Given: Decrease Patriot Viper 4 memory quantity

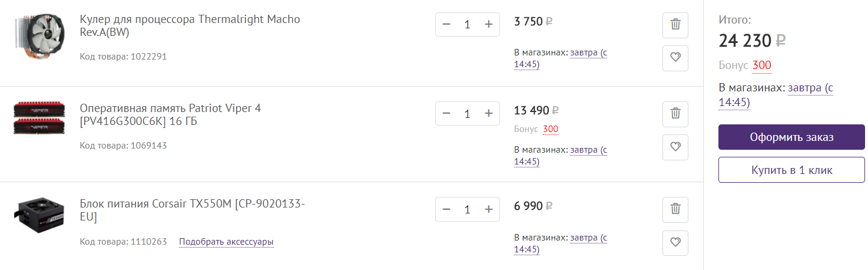Looking at the screenshot, I should [446, 114].
